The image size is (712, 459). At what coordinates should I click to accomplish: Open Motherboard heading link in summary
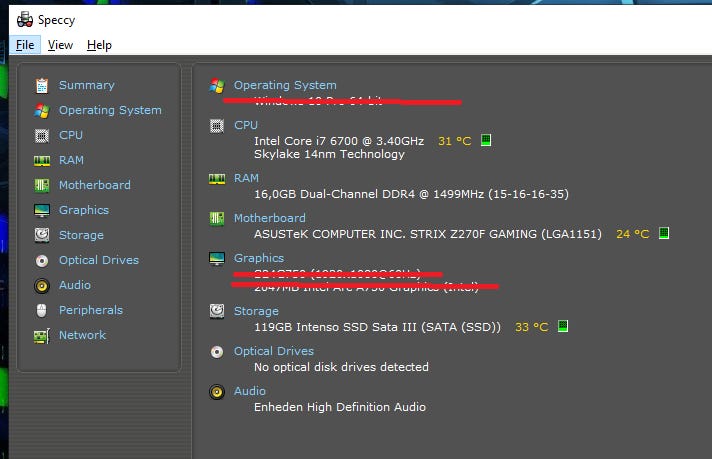click(270, 218)
